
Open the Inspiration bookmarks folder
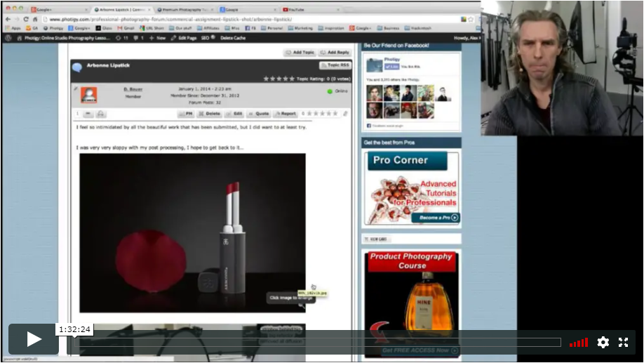click(330, 28)
